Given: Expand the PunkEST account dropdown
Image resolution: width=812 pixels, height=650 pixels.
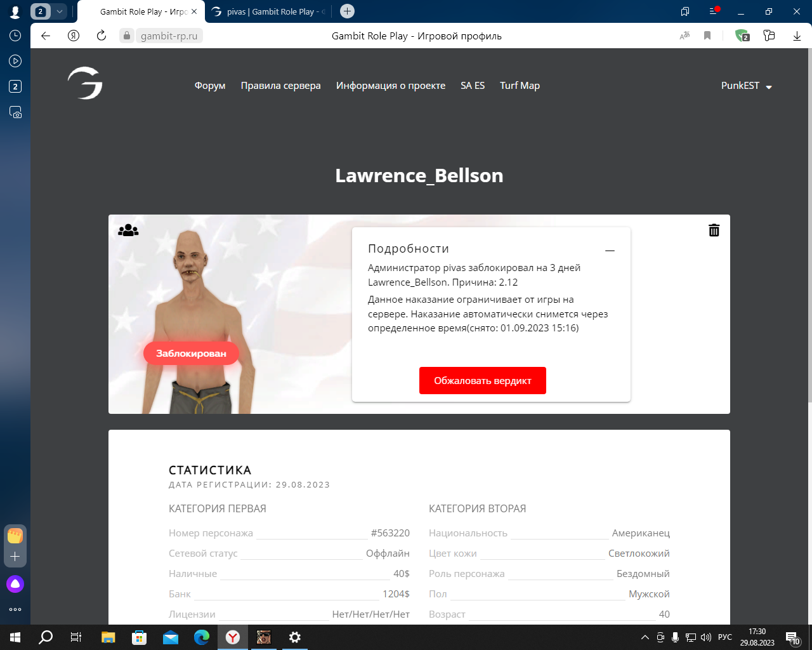Looking at the screenshot, I should click(746, 86).
